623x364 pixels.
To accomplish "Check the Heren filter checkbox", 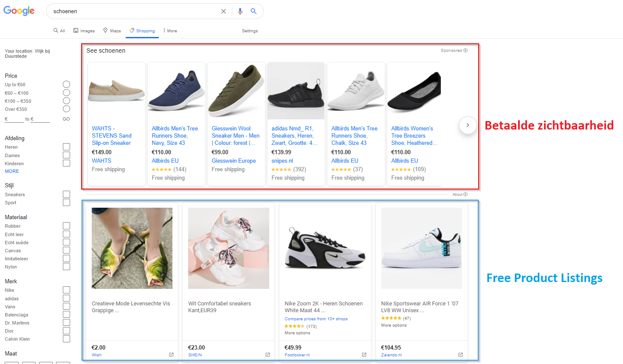I will (x=66, y=147).
